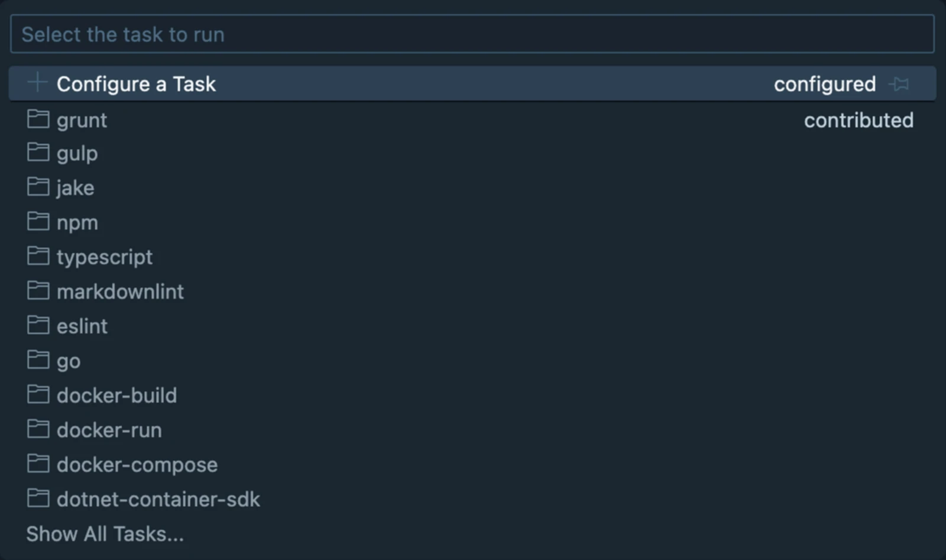Viewport: 946px width, 560px height.
Task: Choose the gulp tasks entry
Action: click(x=77, y=153)
